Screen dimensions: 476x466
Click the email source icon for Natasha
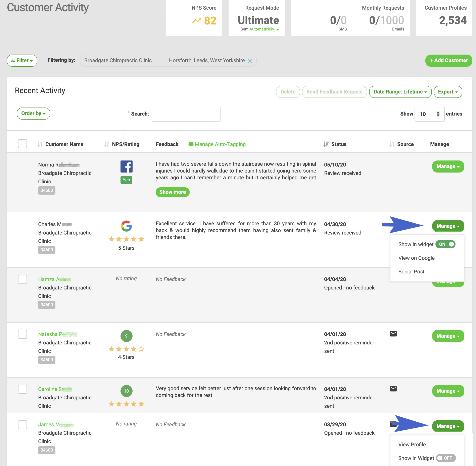pos(393,334)
